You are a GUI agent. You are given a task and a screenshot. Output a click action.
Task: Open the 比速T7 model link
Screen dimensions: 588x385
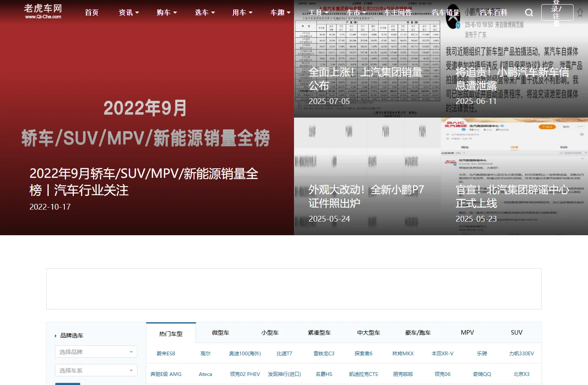coord(285,354)
